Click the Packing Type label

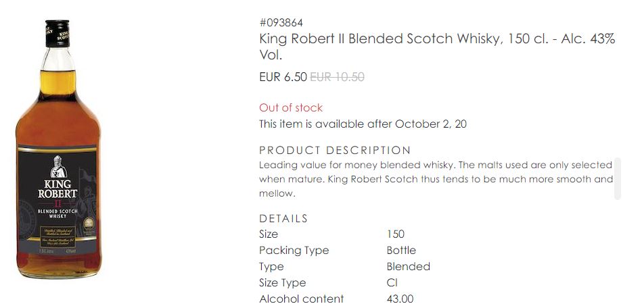coord(294,251)
